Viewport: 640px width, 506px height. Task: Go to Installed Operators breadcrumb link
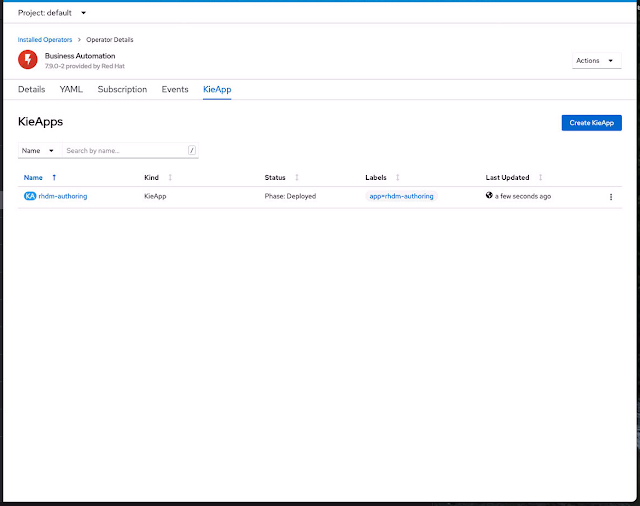click(45, 40)
